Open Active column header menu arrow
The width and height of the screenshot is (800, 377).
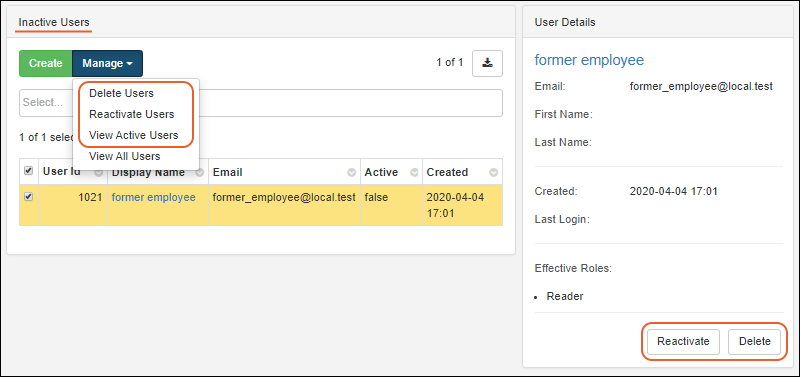pos(415,172)
